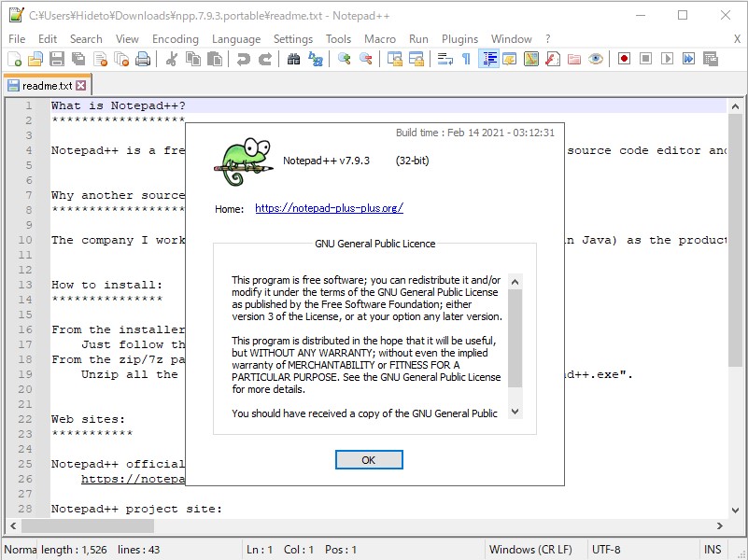Play the recorded macro

(x=665, y=58)
